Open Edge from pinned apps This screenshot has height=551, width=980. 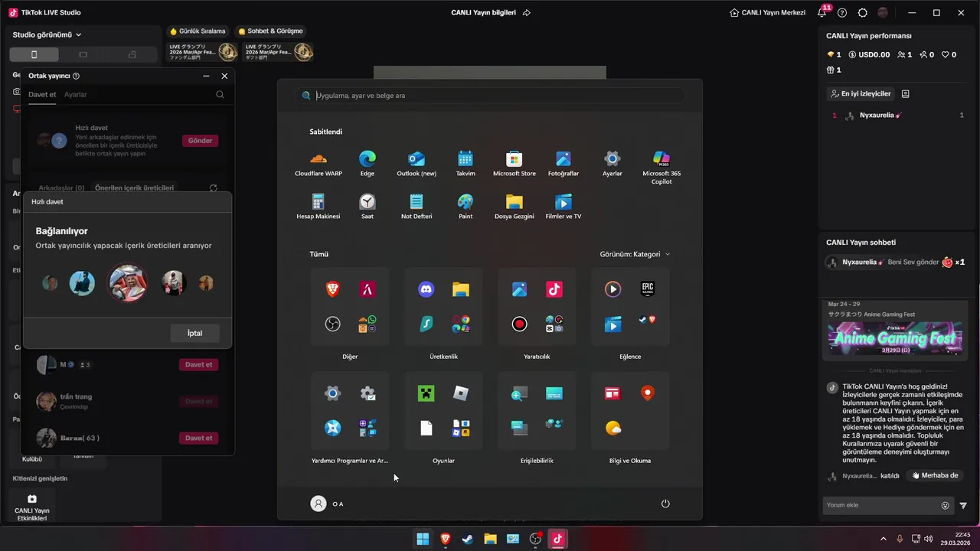(367, 164)
